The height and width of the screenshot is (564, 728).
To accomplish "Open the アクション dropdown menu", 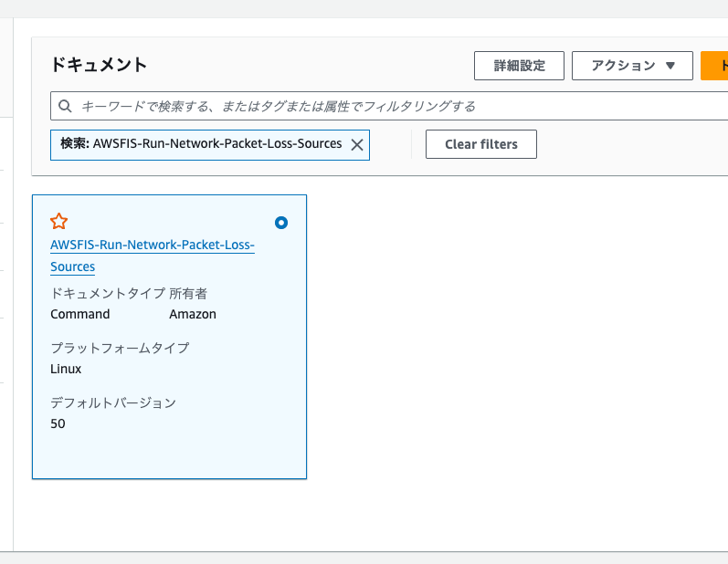I will (x=632, y=66).
